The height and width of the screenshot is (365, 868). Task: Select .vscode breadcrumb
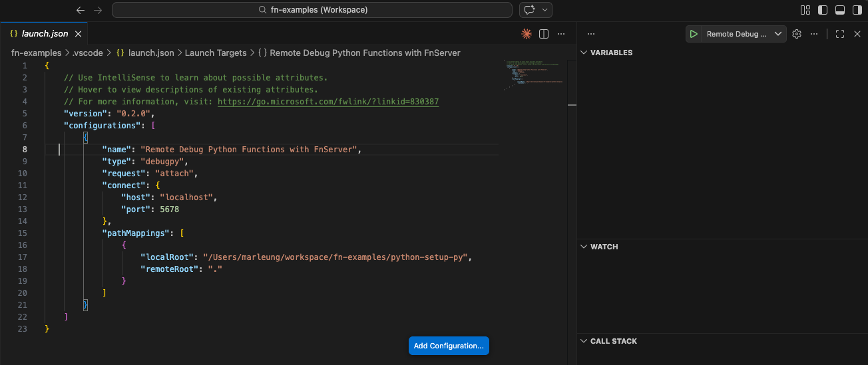coord(87,53)
